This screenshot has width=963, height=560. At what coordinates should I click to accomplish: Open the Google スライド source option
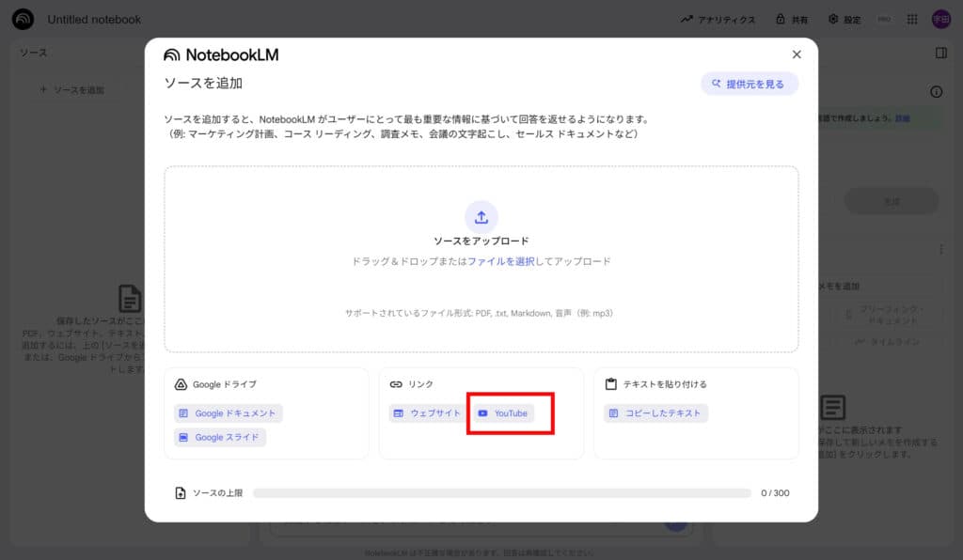(219, 437)
